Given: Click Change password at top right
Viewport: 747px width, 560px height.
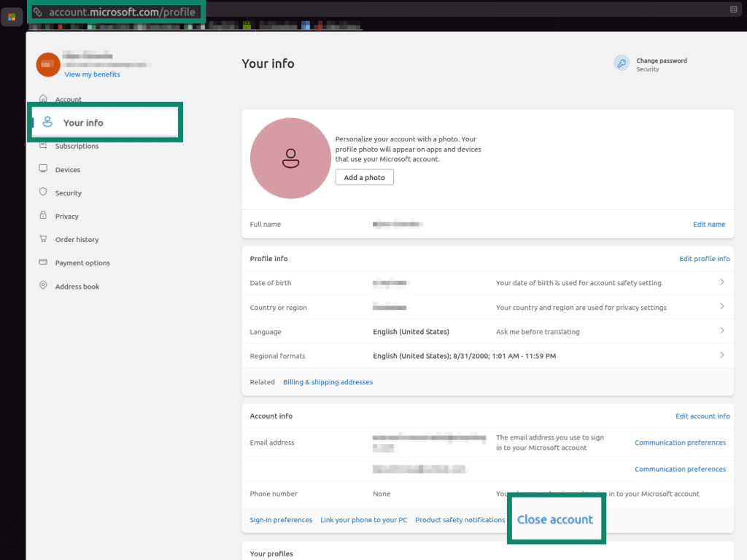Looking at the screenshot, I should (661, 61).
